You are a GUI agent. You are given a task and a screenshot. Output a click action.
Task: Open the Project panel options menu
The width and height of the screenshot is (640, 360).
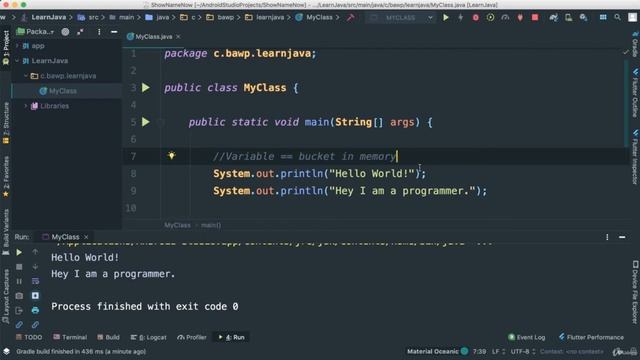[99, 31]
